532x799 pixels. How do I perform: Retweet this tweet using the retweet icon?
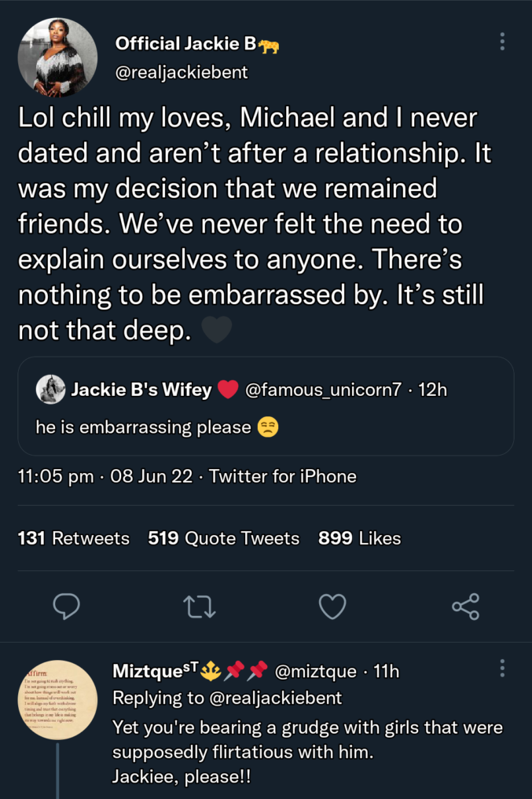199,606
